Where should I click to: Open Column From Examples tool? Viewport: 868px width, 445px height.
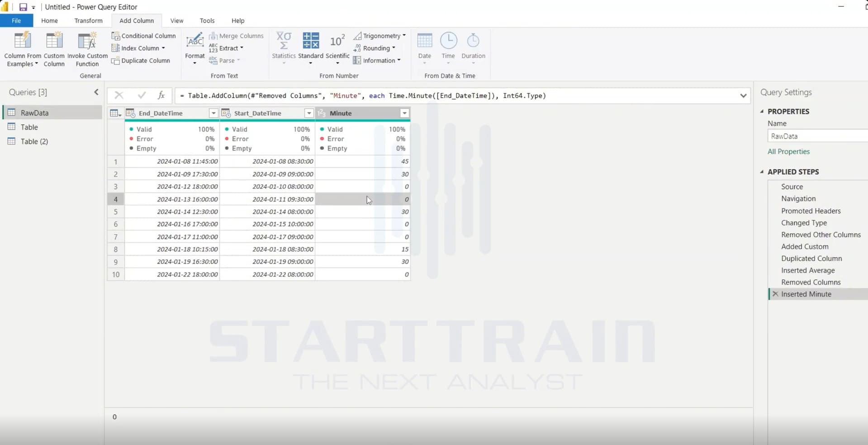click(23, 49)
